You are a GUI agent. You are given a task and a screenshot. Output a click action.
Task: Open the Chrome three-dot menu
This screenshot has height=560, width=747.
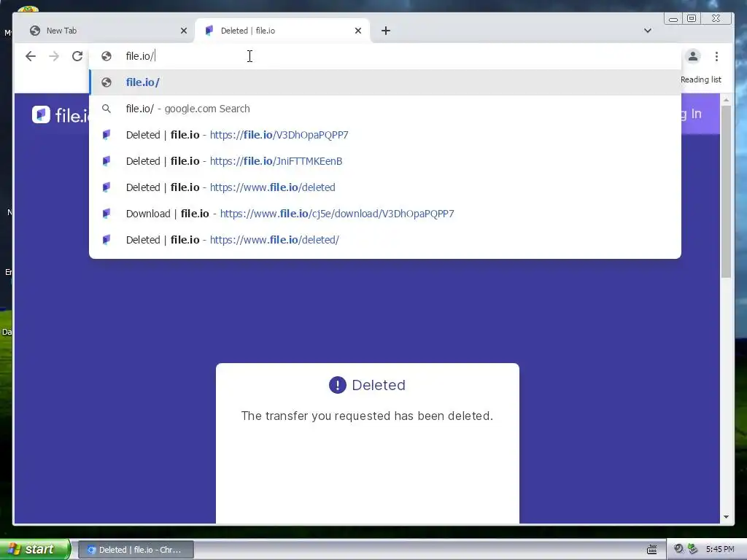coord(716,56)
